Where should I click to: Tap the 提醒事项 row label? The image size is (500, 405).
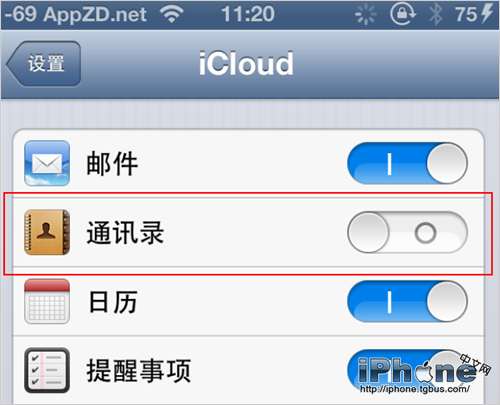(138, 370)
